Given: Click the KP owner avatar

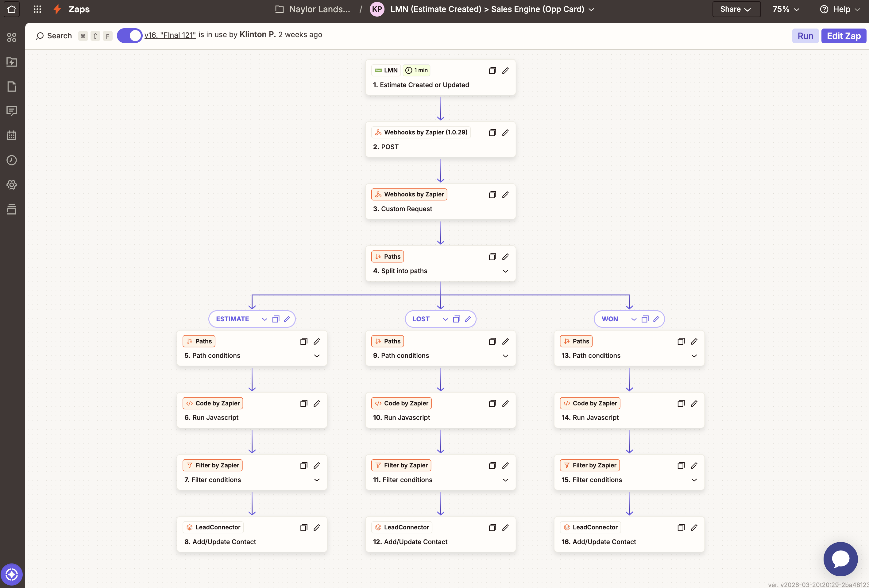Looking at the screenshot, I should 377,9.
